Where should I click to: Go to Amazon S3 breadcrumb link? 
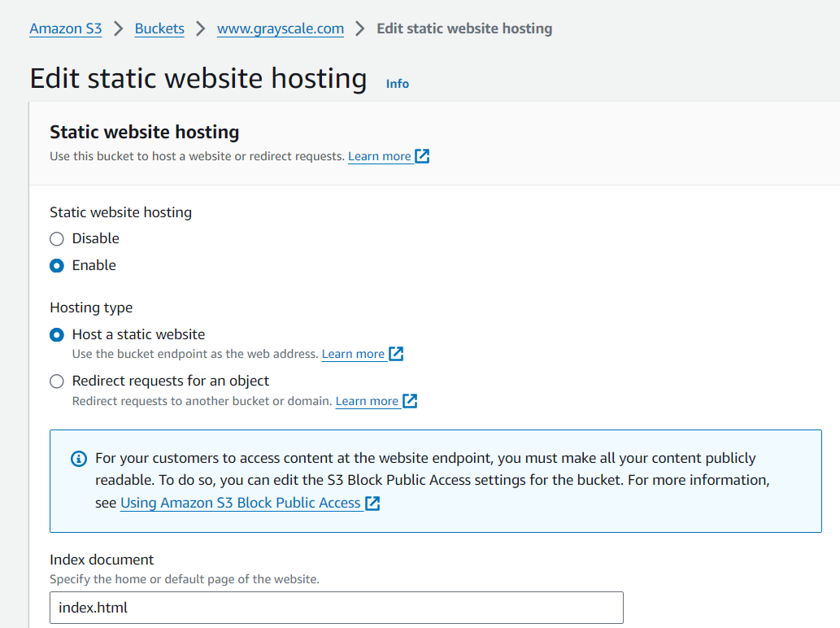[66, 28]
